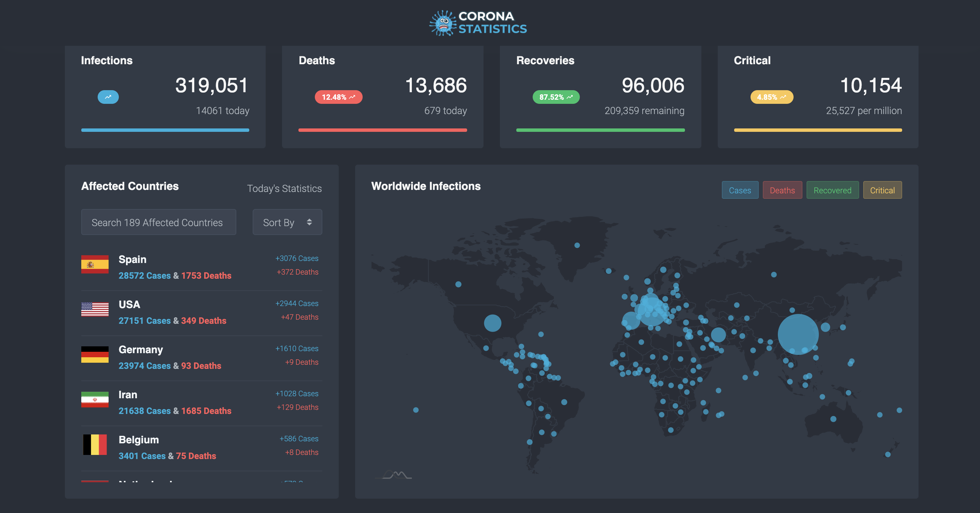Image resolution: width=980 pixels, height=513 pixels.
Task: Click the blue Infections progress bar
Action: (x=165, y=130)
